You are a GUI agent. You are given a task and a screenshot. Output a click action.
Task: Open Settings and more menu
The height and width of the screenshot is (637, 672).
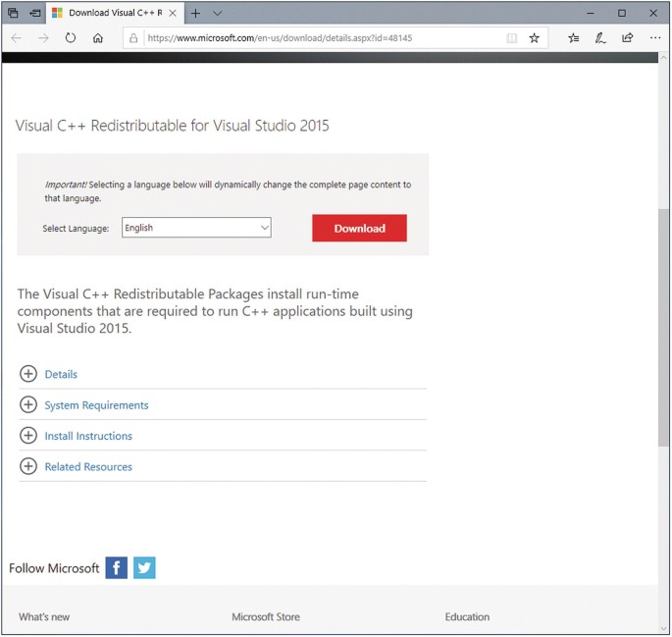pyautogui.click(x=655, y=37)
